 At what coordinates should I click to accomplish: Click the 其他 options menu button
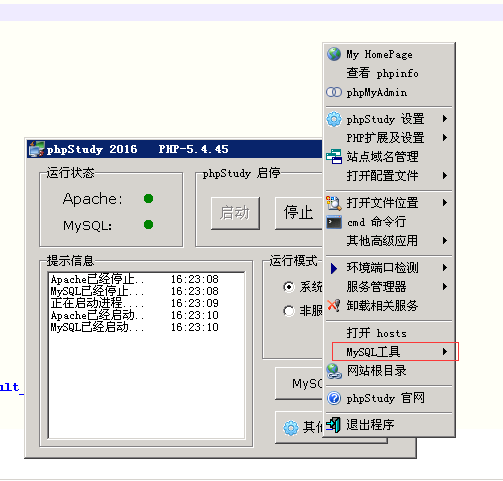299,428
